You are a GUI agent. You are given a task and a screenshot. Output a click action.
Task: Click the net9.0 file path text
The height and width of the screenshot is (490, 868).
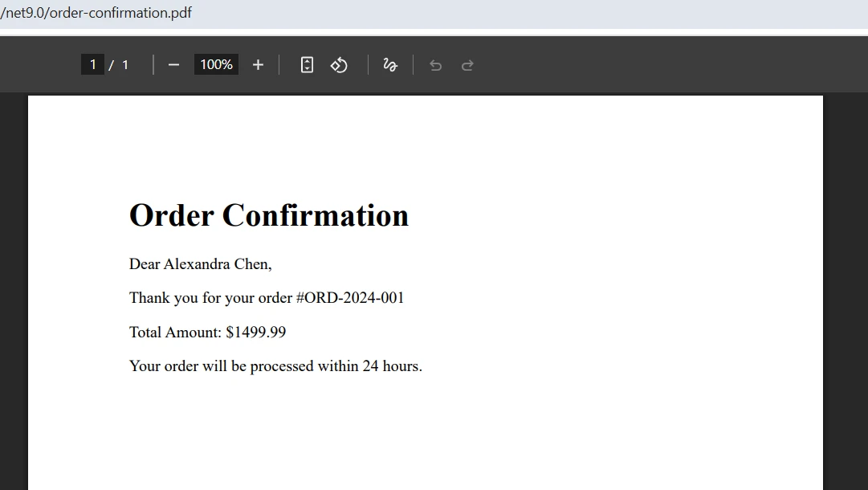23,13
